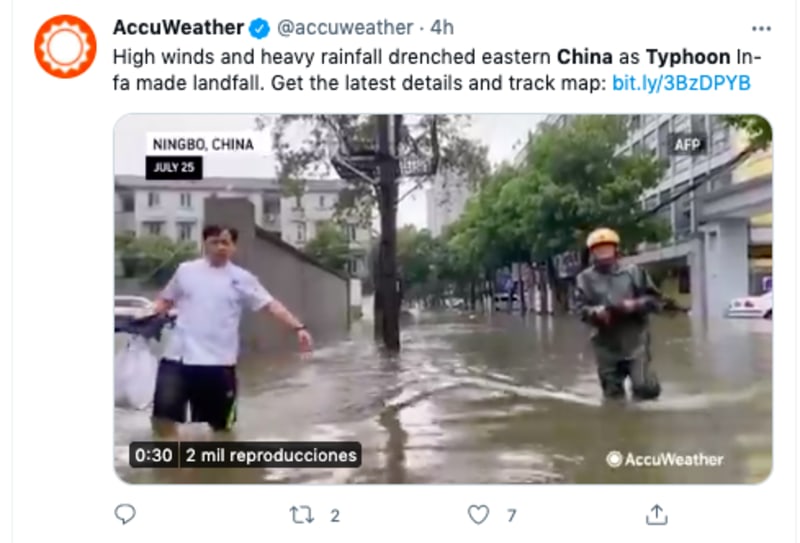The height and width of the screenshot is (543, 800).
Task: Click the AccuWeather account name
Action: tap(178, 28)
